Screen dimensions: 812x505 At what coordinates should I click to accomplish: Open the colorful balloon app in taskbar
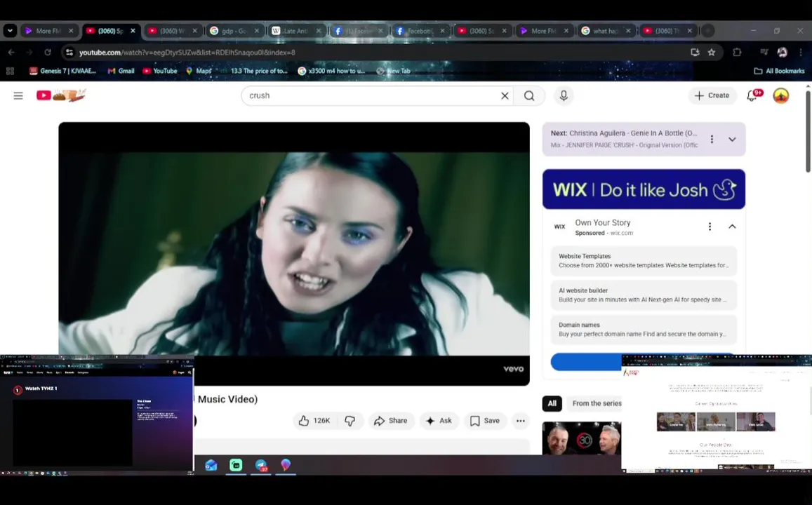tap(286, 465)
